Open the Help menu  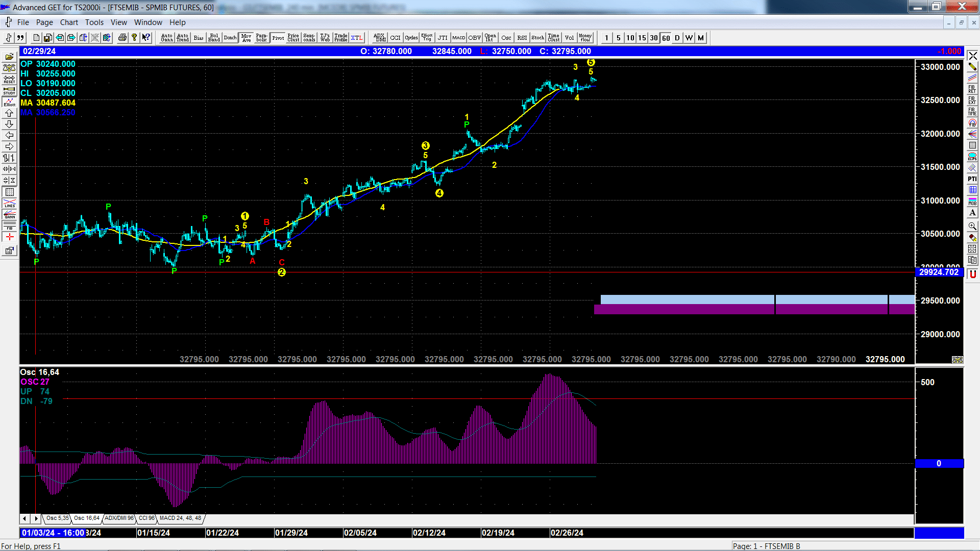point(178,22)
